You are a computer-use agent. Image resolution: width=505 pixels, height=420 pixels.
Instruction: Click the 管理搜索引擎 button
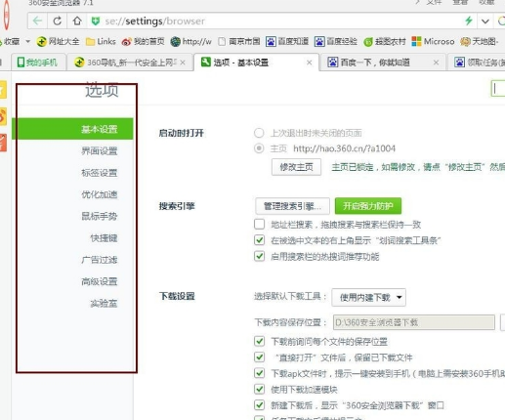tap(292, 206)
